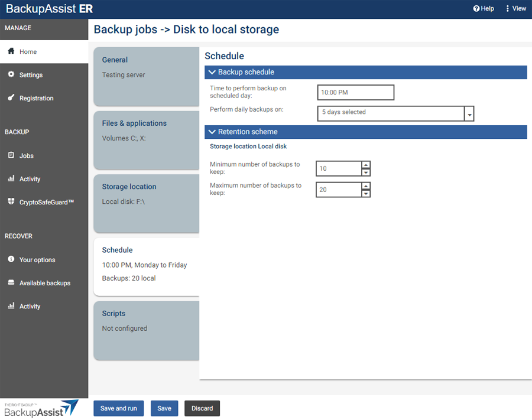
Task: Open the Settings menu item
Action: [44, 75]
